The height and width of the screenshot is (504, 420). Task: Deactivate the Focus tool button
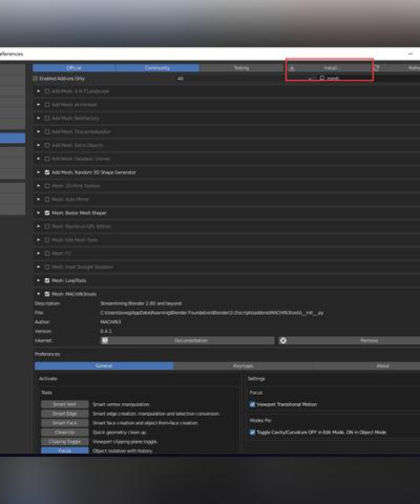65,450
